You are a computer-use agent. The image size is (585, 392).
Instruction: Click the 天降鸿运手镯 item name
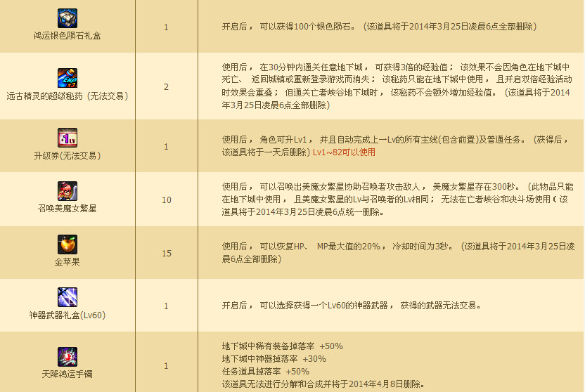[x=67, y=374]
